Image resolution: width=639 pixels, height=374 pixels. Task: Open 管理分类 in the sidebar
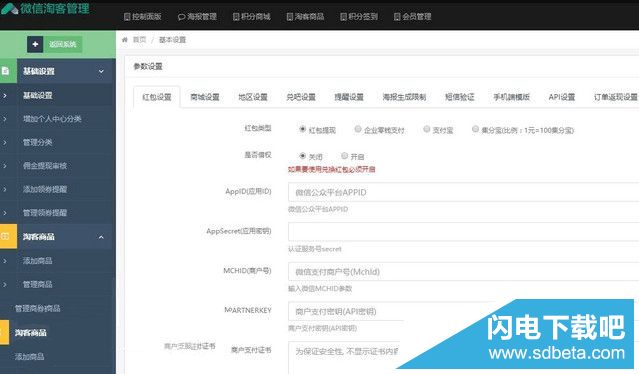[37, 142]
